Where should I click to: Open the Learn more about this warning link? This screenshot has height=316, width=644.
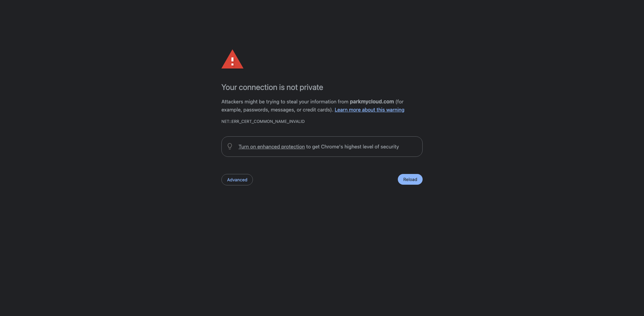369,110
